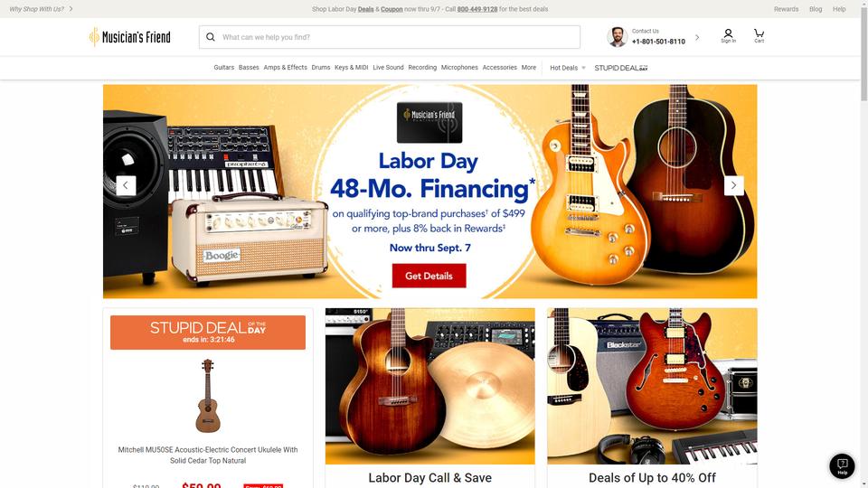Open the Coupon link in top bar

392,9
